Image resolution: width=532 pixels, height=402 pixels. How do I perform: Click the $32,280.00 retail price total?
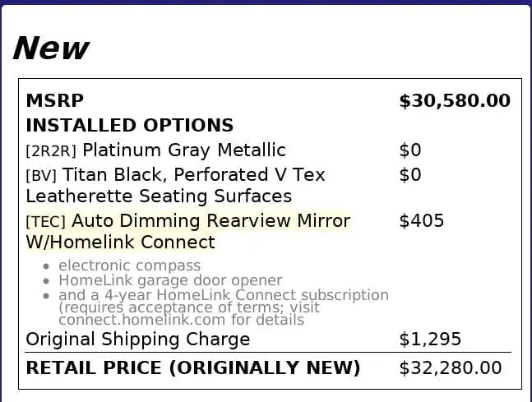pyautogui.click(x=450, y=367)
